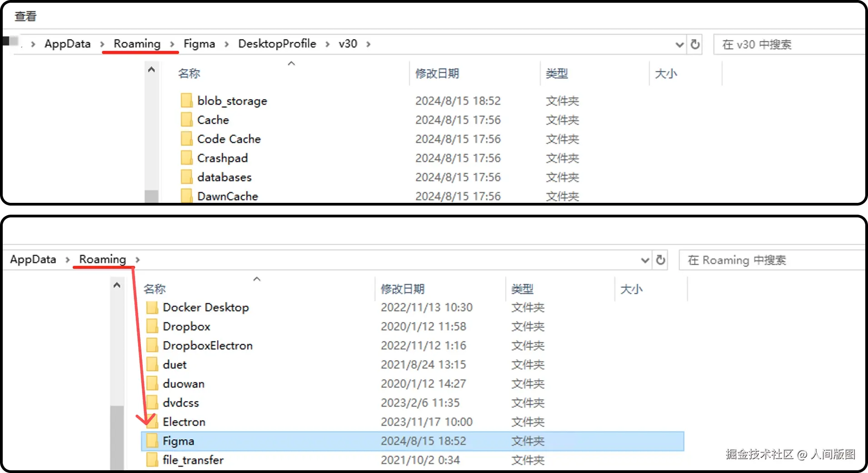The height and width of the screenshot is (473, 868).
Task: Click Roaming breadcrumb in lower window
Action: click(103, 259)
